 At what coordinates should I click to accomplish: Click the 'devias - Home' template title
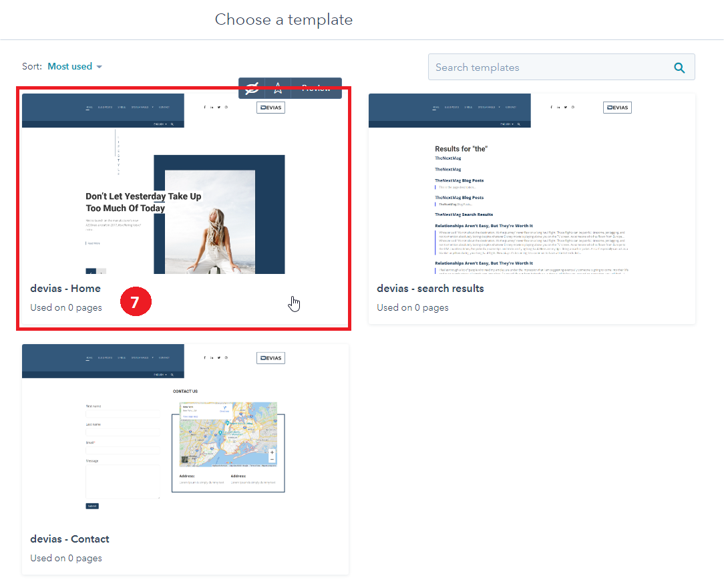point(65,289)
